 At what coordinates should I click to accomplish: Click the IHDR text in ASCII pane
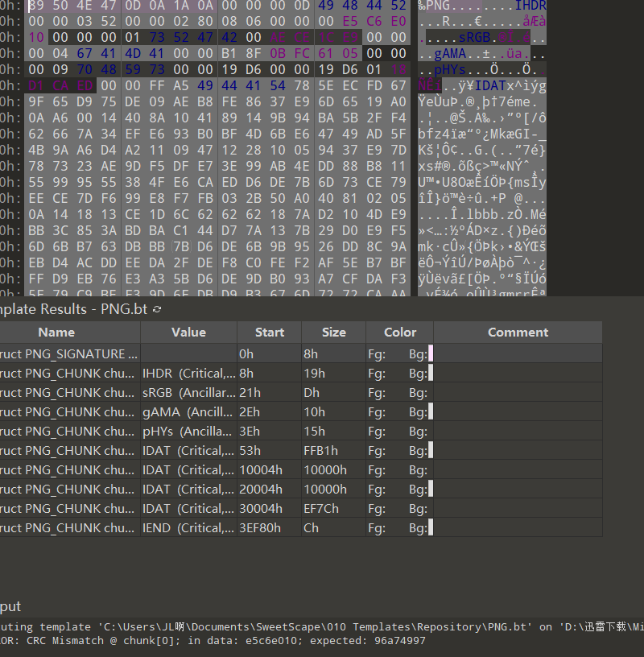530,6
